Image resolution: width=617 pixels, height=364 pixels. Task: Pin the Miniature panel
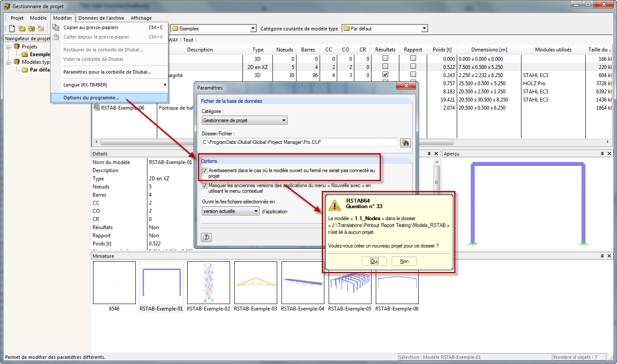point(602,256)
